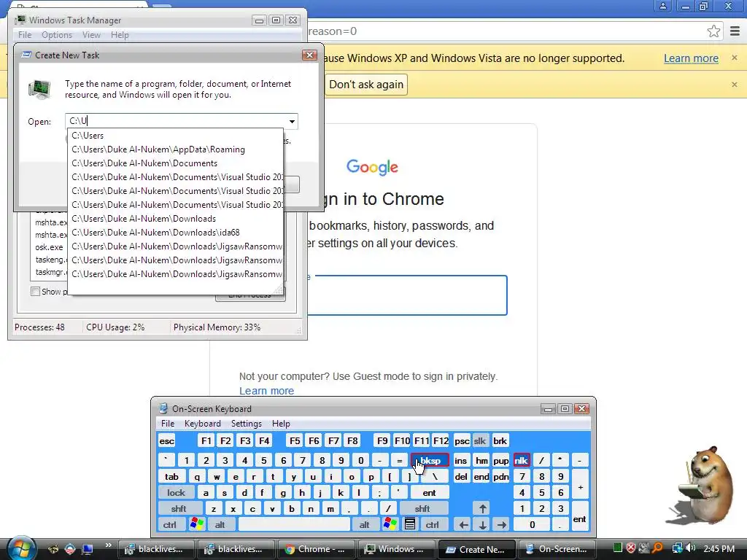The image size is (747, 560).
Task: Toggle the left shft key
Action: coord(179,508)
